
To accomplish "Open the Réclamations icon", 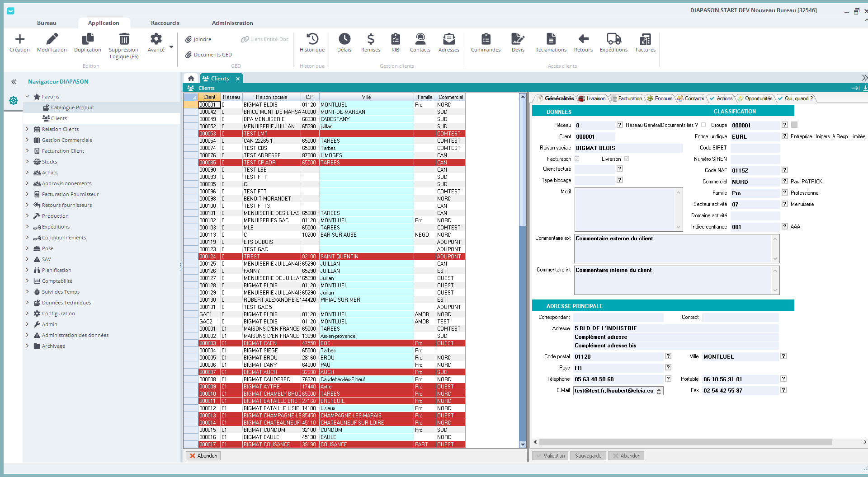I will [x=550, y=39].
